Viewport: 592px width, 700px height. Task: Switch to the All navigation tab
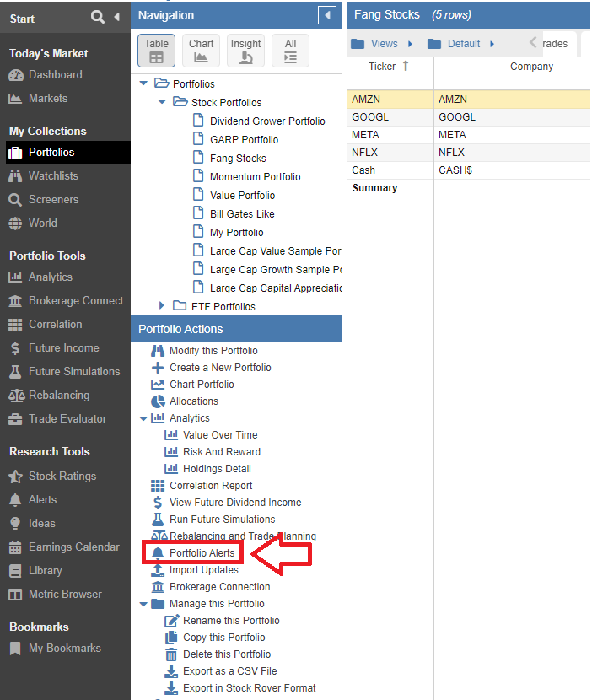pos(290,51)
